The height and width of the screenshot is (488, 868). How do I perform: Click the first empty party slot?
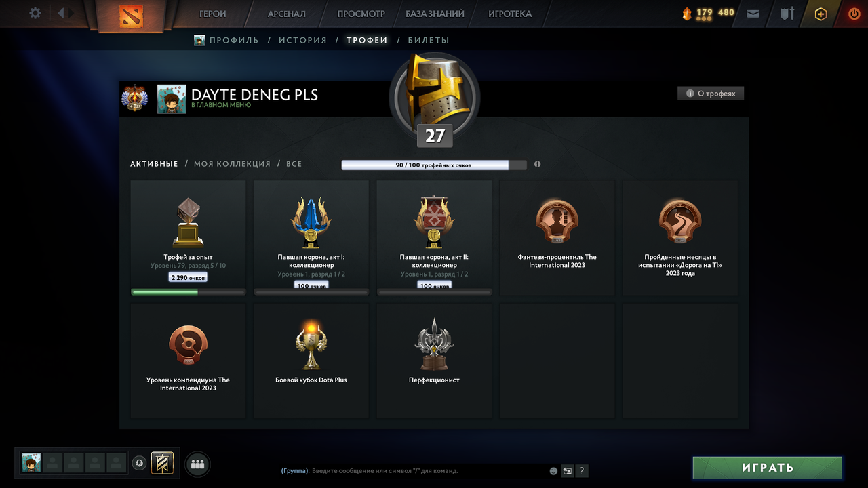(x=53, y=463)
